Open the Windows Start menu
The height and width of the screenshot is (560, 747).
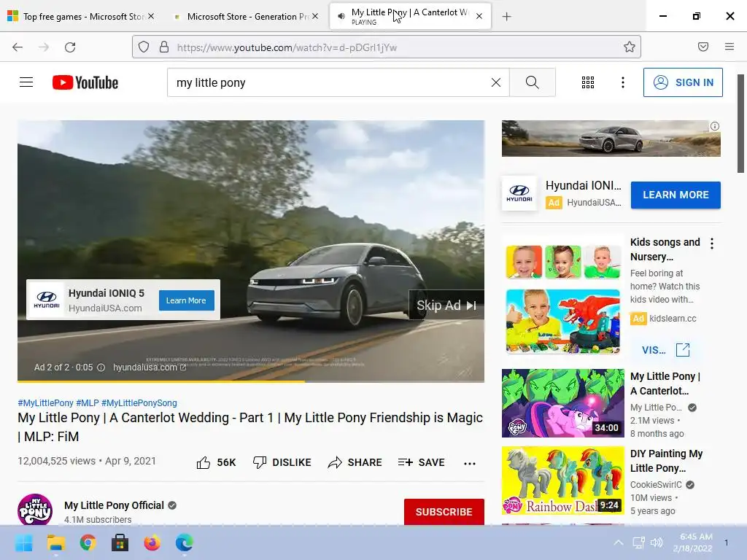click(x=23, y=542)
